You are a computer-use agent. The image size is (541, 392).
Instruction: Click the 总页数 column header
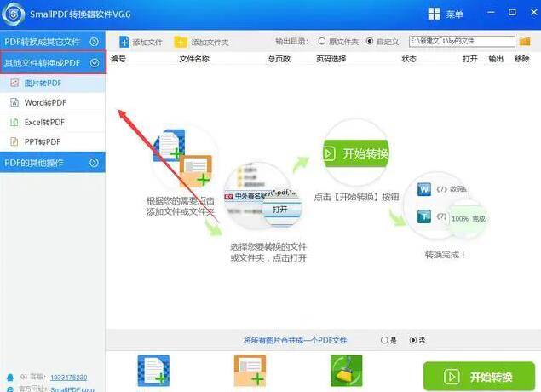[279, 59]
